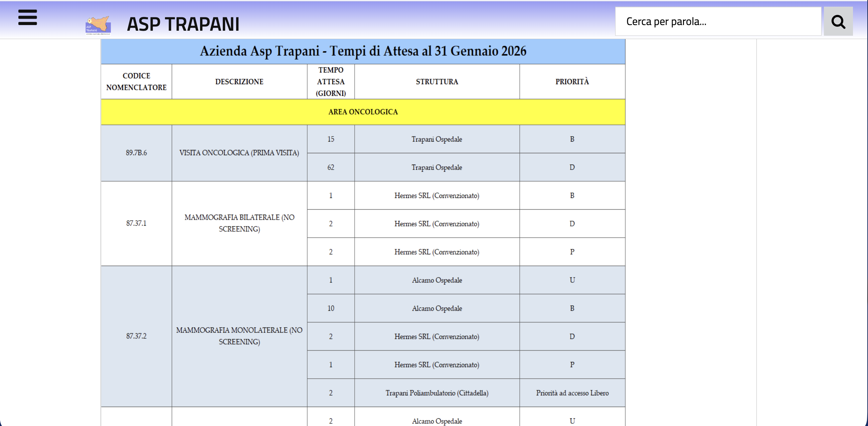Click the MAMMOGRAFIA MONOLATERALE description cell
868x426 pixels.
click(x=239, y=336)
